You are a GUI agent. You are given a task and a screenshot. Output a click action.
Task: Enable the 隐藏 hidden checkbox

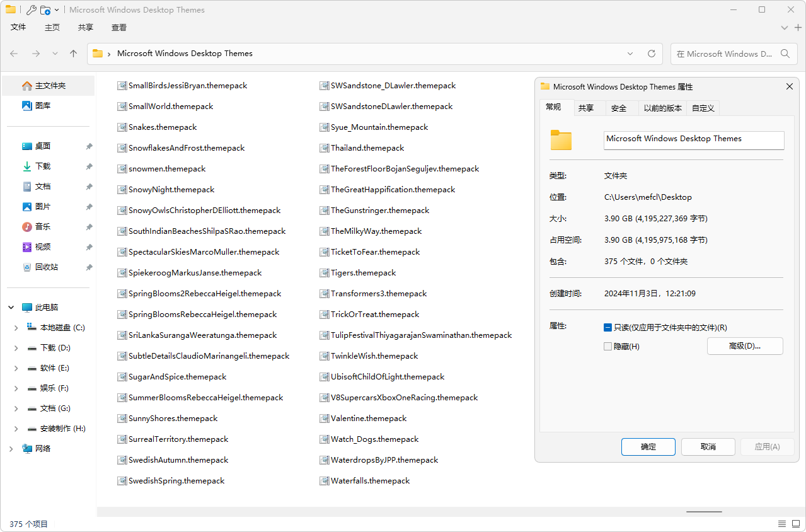607,347
